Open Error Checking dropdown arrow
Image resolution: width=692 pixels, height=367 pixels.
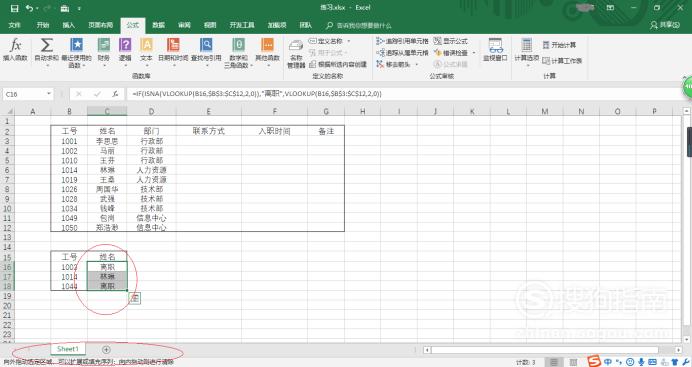pos(474,53)
